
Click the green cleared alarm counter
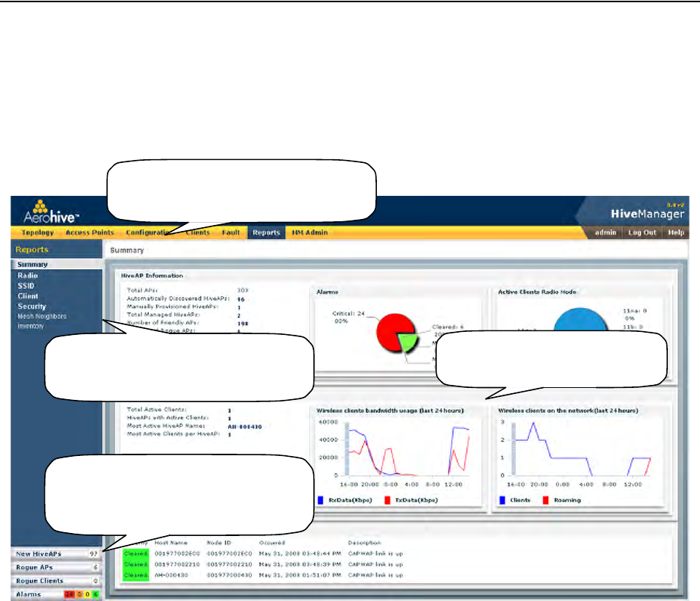pos(96,594)
